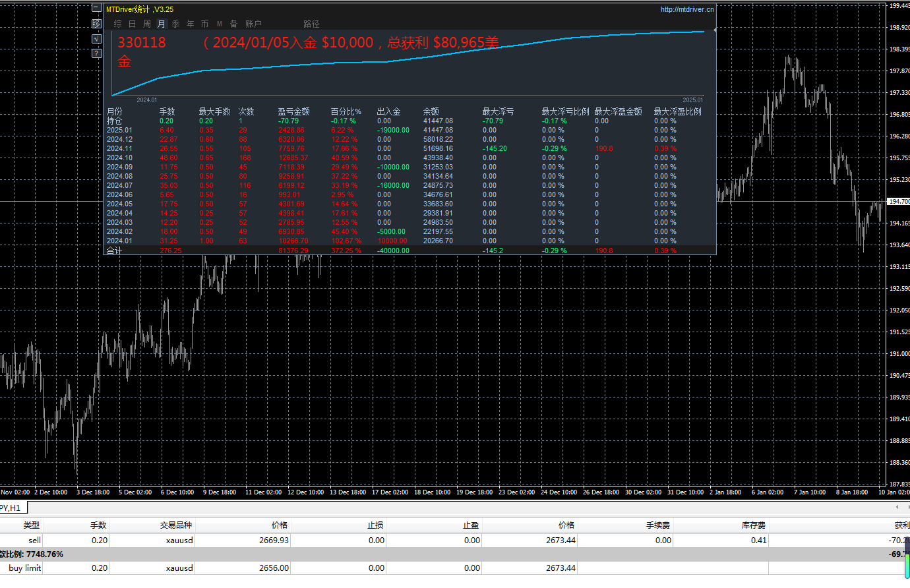Click the account number 330118
The image size is (910, 588).
tap(142, 43)
